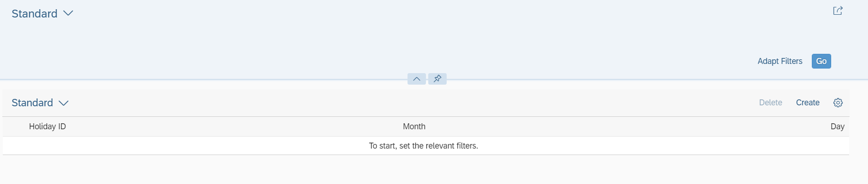
Task: Click the 'To start, set the relevant filters' row
Action: [425, 146]
